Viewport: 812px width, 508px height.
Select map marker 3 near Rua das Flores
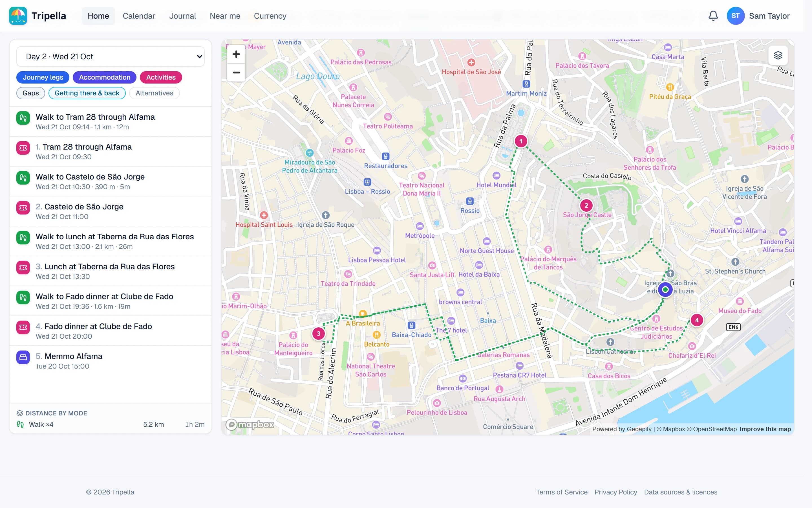(318, 334)
